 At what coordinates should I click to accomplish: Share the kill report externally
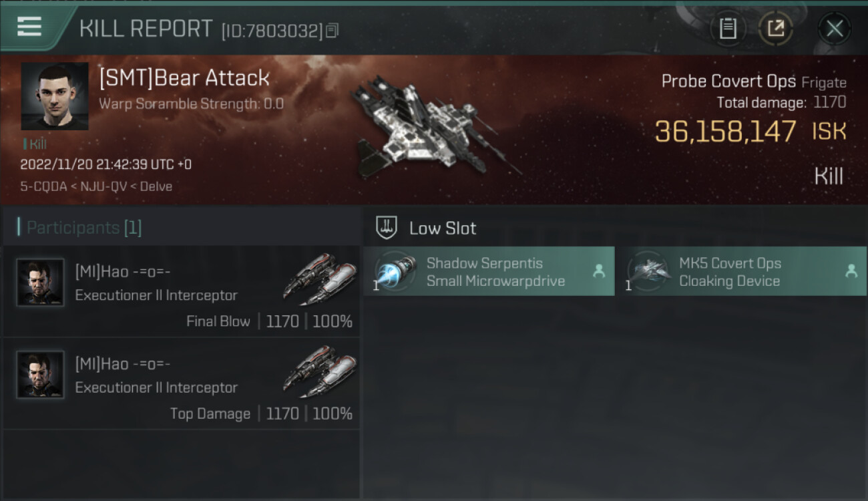click(776, 29)
